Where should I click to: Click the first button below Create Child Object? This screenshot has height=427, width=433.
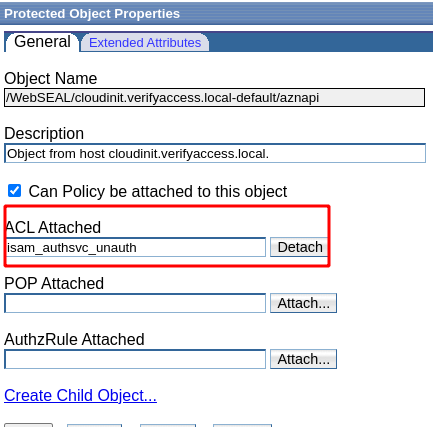(29, 425)
